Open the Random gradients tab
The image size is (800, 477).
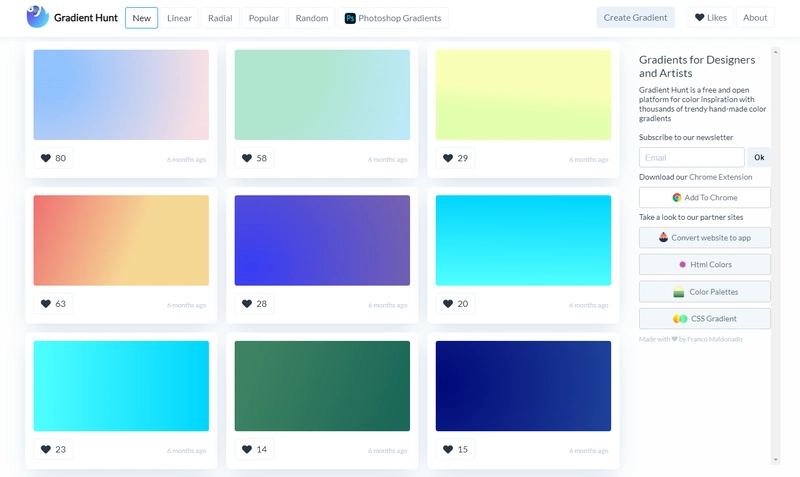click(312, 18)
